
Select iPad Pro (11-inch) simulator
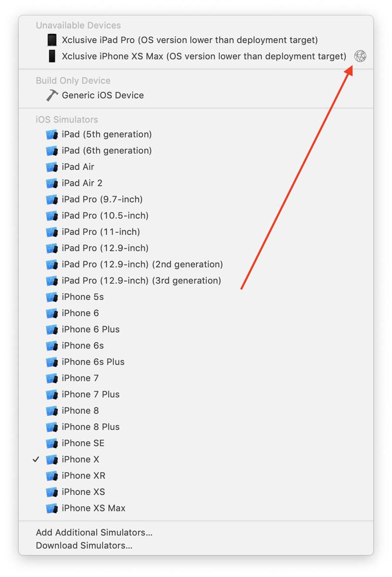[x=101, y=232]
